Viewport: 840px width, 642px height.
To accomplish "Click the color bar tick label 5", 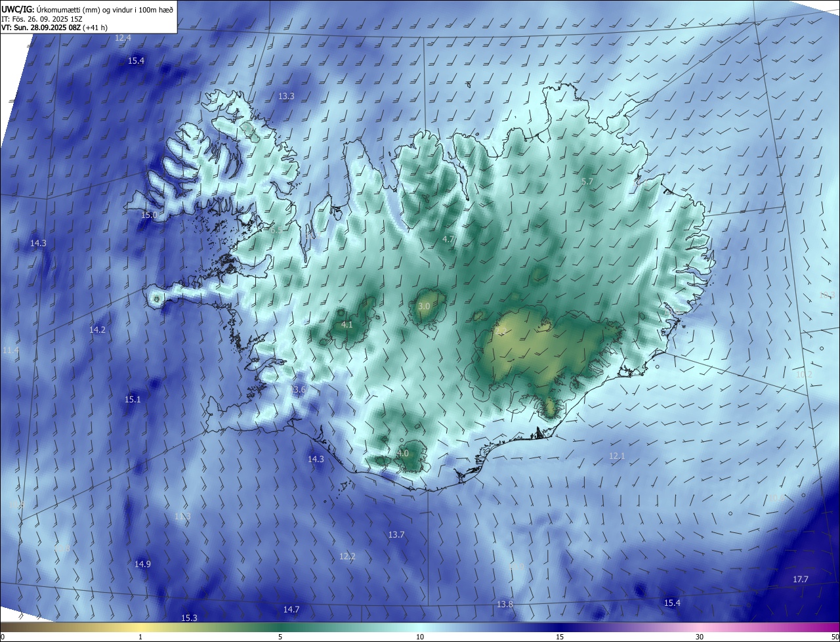I will pos(280,637).
